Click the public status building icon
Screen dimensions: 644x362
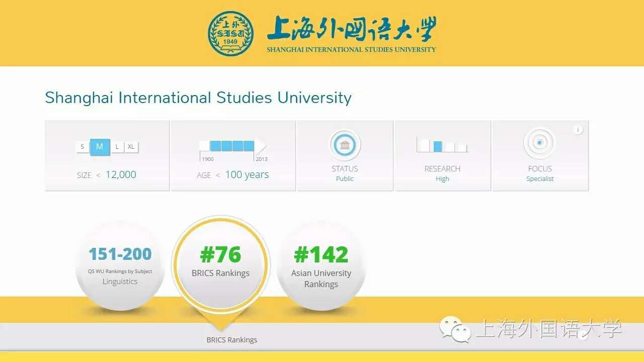click(345, 145)
